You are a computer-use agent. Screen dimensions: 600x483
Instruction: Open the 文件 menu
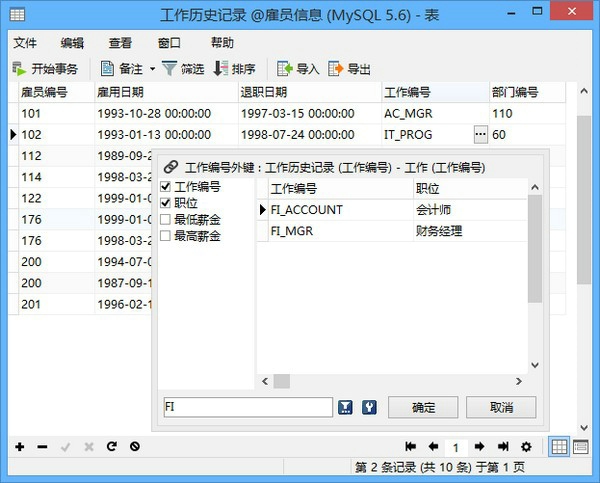(x=25, y=43)
